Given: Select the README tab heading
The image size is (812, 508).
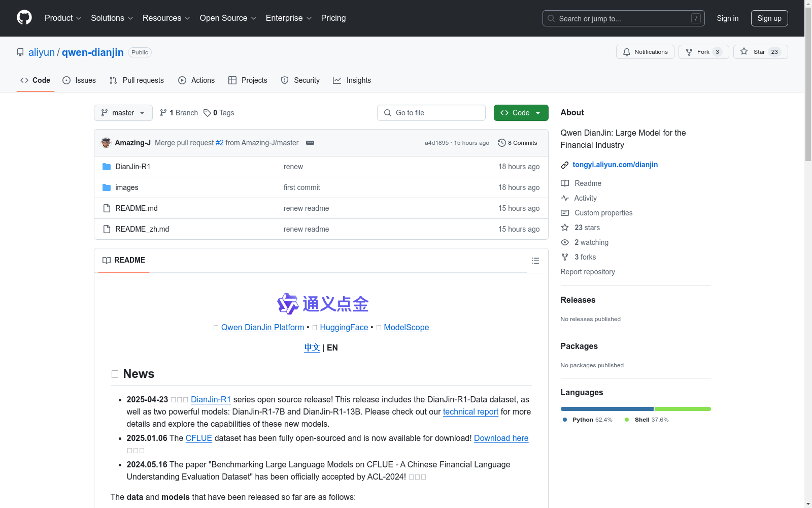Looking at the screenshot, I should [124, 260].
